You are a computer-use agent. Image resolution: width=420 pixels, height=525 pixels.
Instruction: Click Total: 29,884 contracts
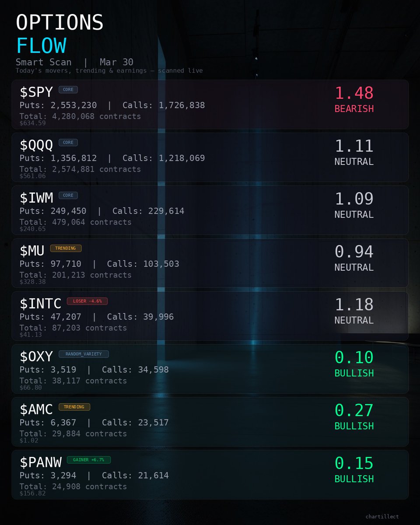[x=73, y=434]
